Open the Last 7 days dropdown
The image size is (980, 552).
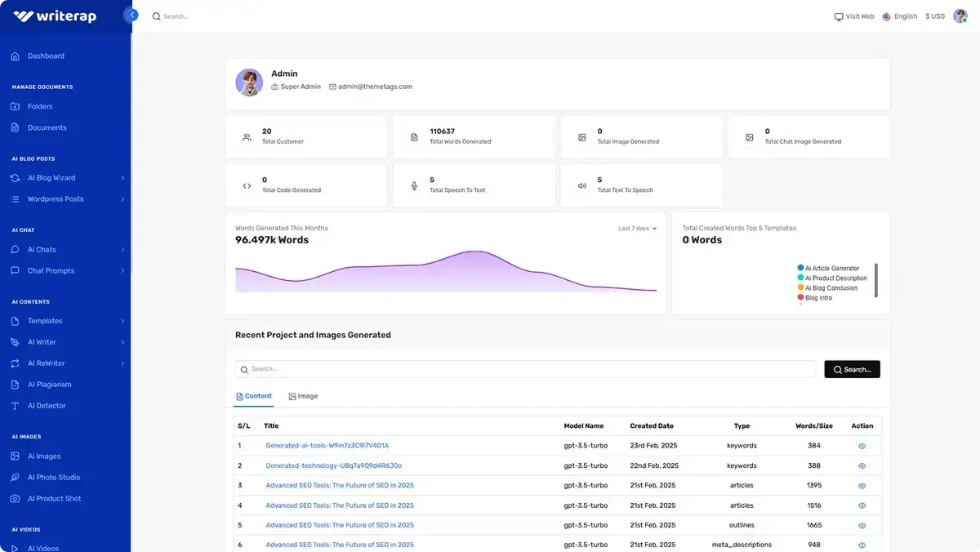coord(637,229)
